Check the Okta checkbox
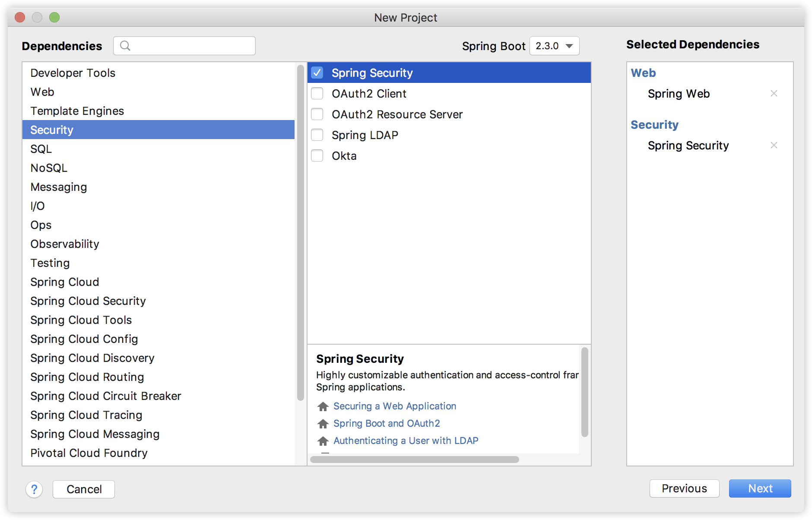Image resolution: width=812 pixels, height=520 pixels. pos(317,155)
